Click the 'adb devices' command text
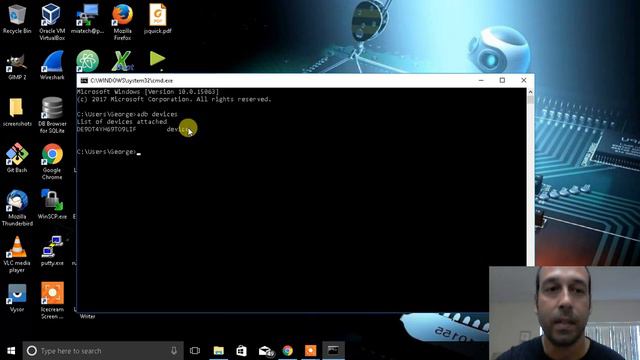The width and height of the screenshot is (640, 360). pos(157,114)
